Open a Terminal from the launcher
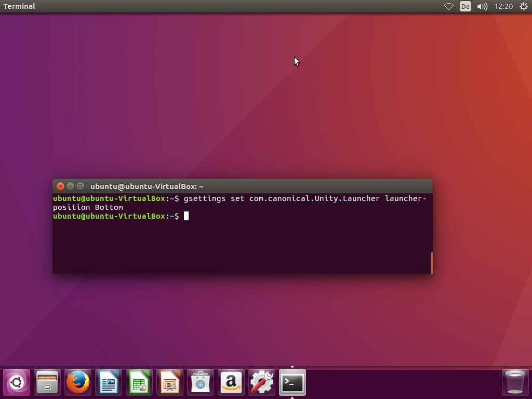 pos(292,382)
